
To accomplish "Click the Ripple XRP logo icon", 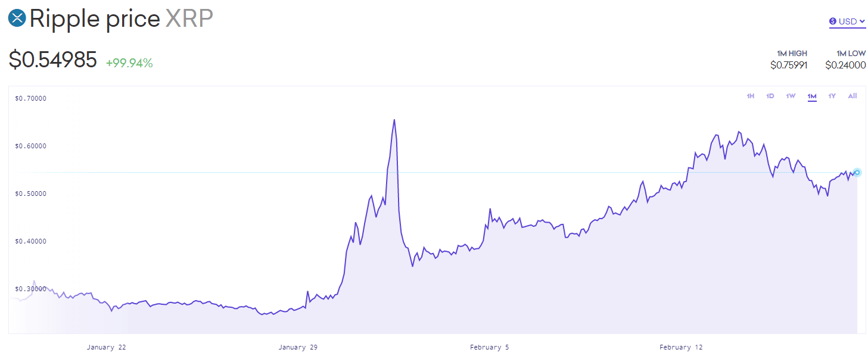I will (17, 18).
